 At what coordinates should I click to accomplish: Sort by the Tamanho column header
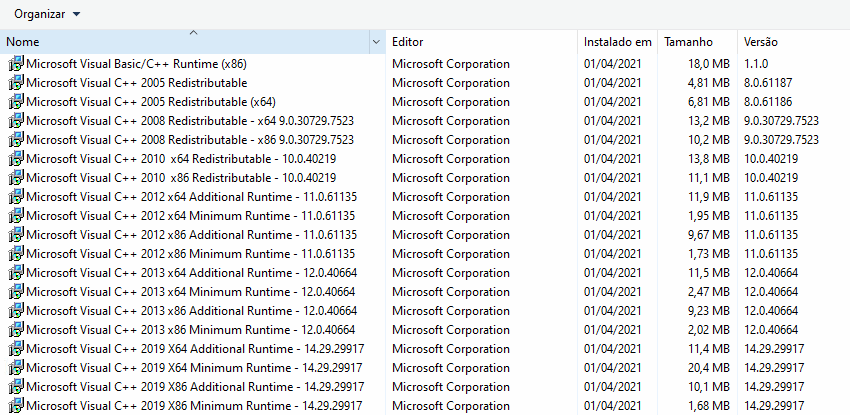pyautogui.click(x=698, y=42)
